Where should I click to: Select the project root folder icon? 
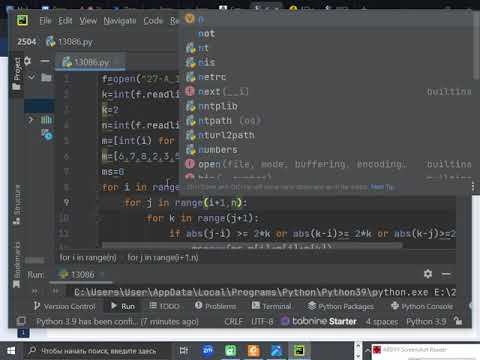tap(46, 77)
